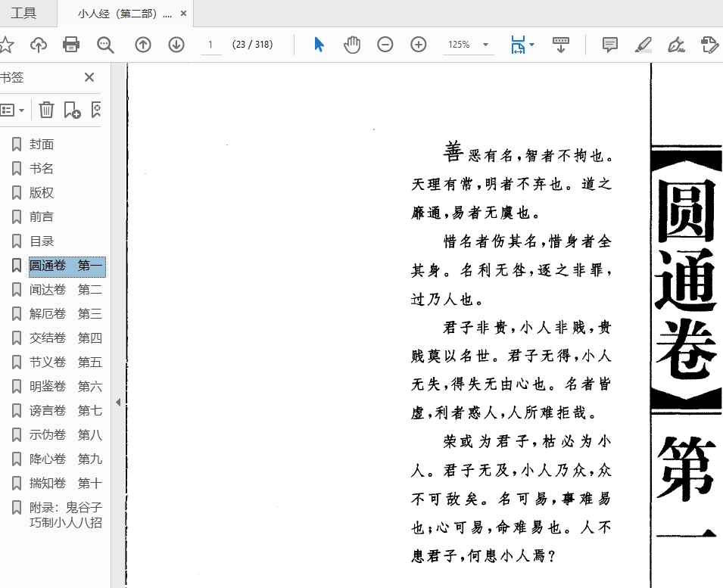723x588 pixels.
Task: Add a comment note
Action: coord(609,45)
